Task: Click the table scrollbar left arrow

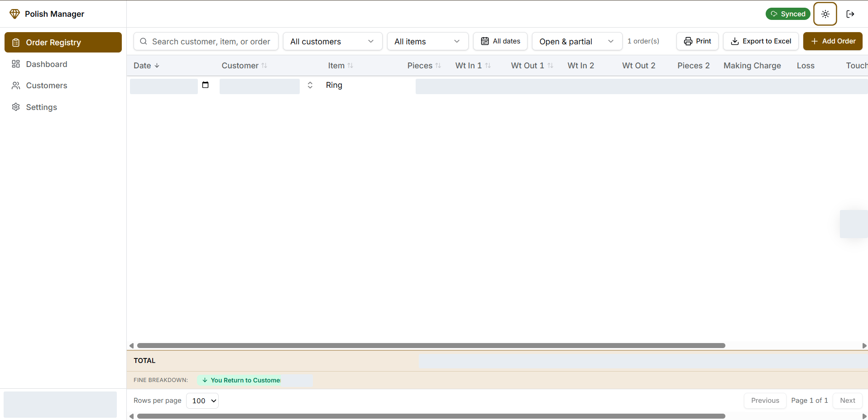Action: point(131,345)
